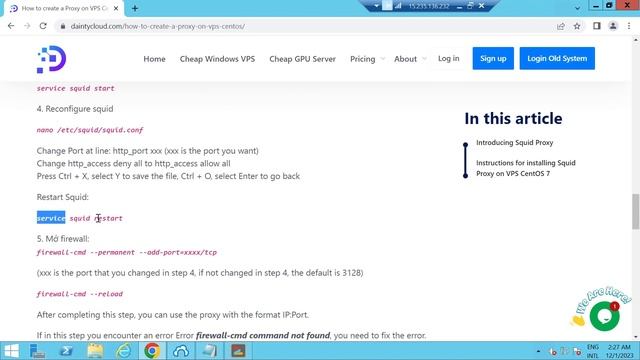This screenshot has height=360, width=640.
Task: Click the page vertical scrollbar thumb
Action: (636, 211)
